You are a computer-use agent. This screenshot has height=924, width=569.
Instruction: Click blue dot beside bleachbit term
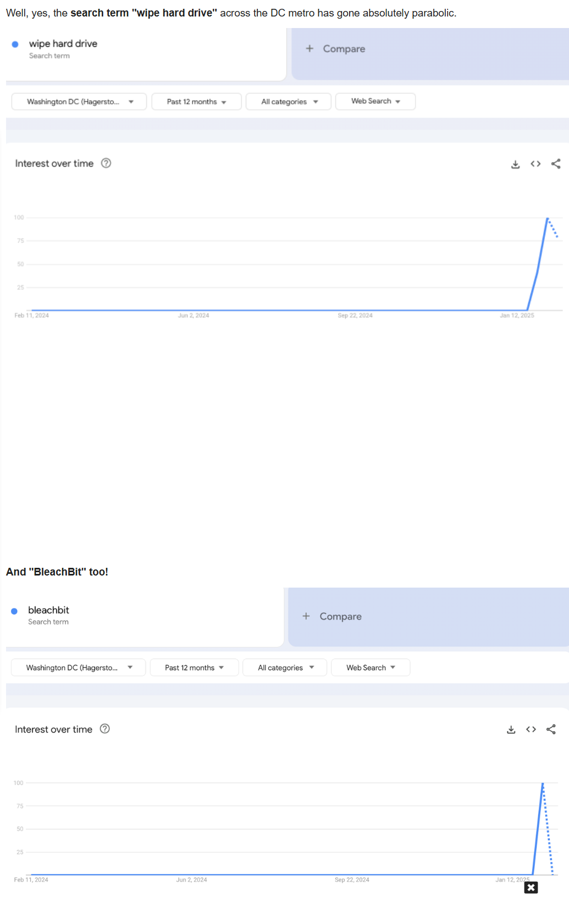tap(14, 611)
